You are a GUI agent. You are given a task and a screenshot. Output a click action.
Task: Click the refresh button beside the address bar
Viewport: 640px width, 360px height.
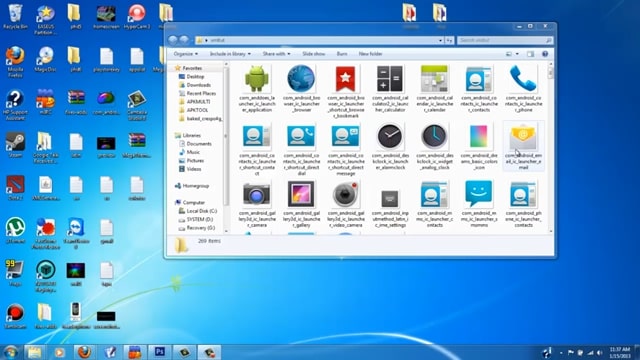coord(449,40)
